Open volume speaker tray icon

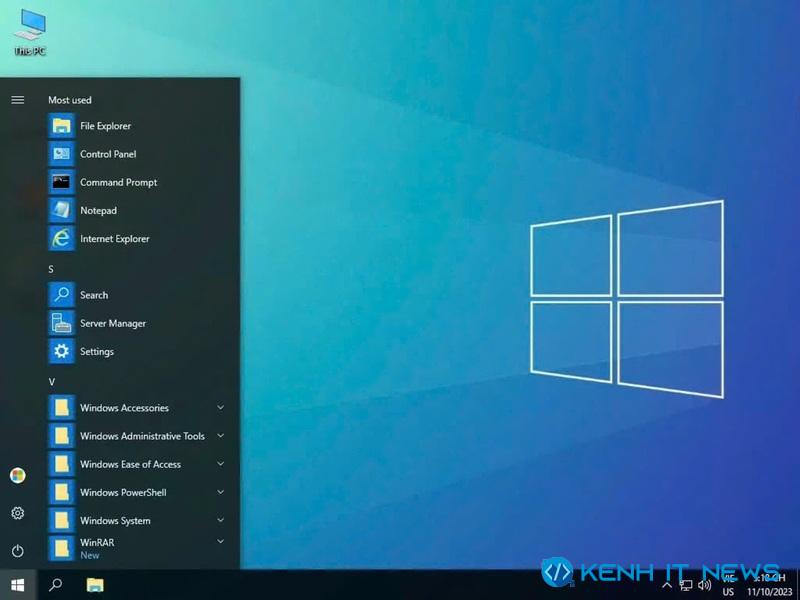705,585
